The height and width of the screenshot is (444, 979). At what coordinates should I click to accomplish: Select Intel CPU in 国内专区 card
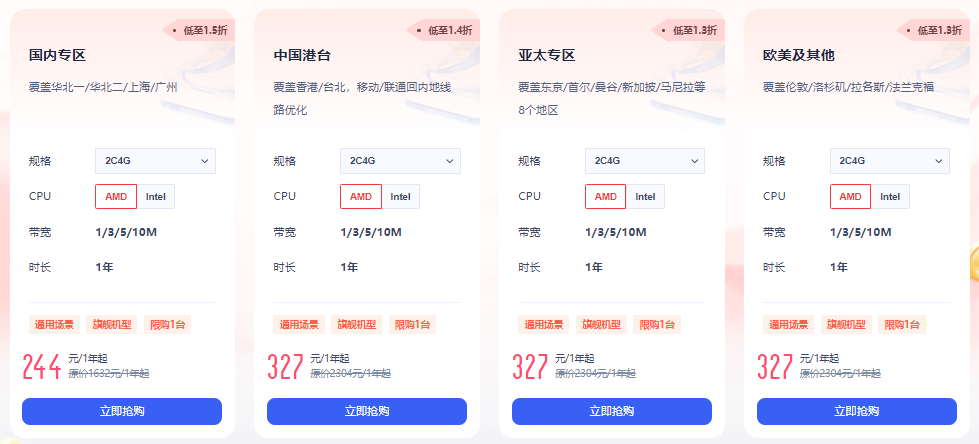[156, 197]
